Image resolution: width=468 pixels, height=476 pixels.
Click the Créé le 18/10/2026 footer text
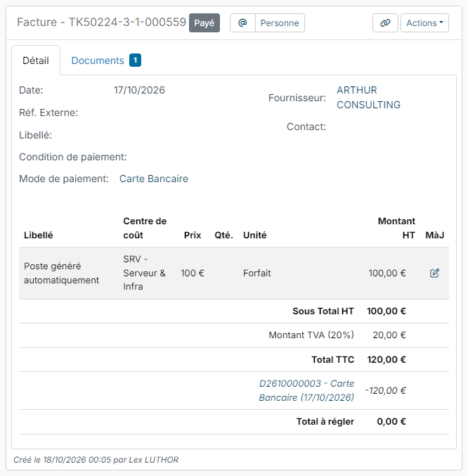pos(96,460)
